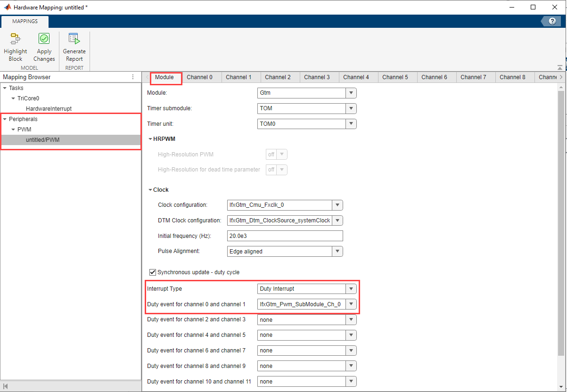Image resolution: width=567 pixels, height=392 pixels.
Task: Switch to the Channel 5 tab
Action: coord(395,77)
